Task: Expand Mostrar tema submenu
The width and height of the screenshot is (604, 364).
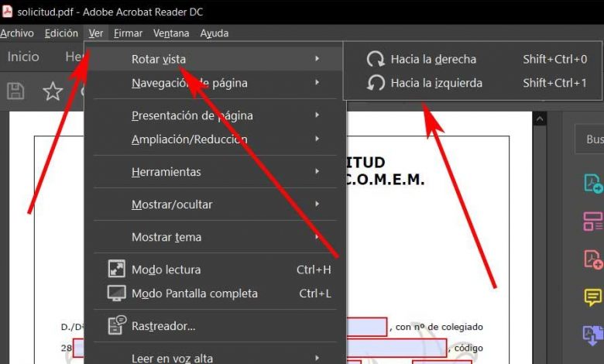Action: 215,236
